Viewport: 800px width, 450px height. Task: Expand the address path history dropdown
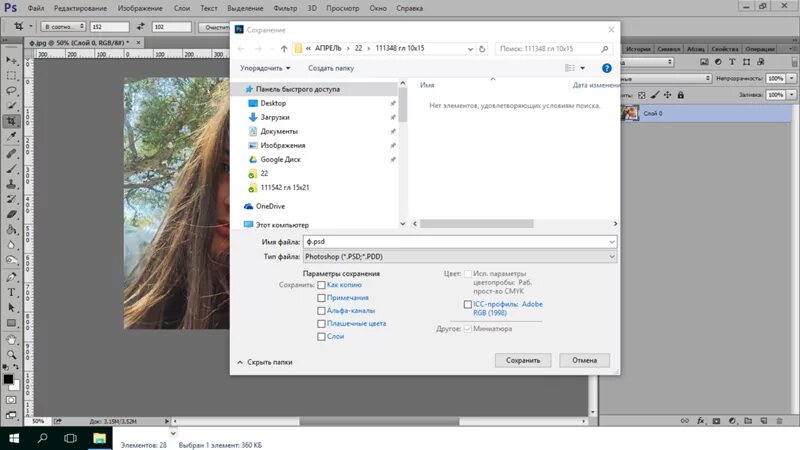coord(470,49)
